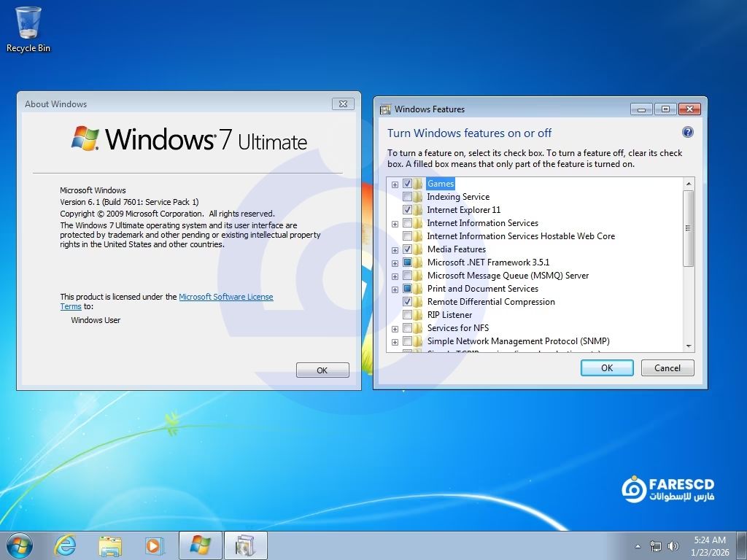Open Windows Explorer from taskbar

tap(110, 545)
